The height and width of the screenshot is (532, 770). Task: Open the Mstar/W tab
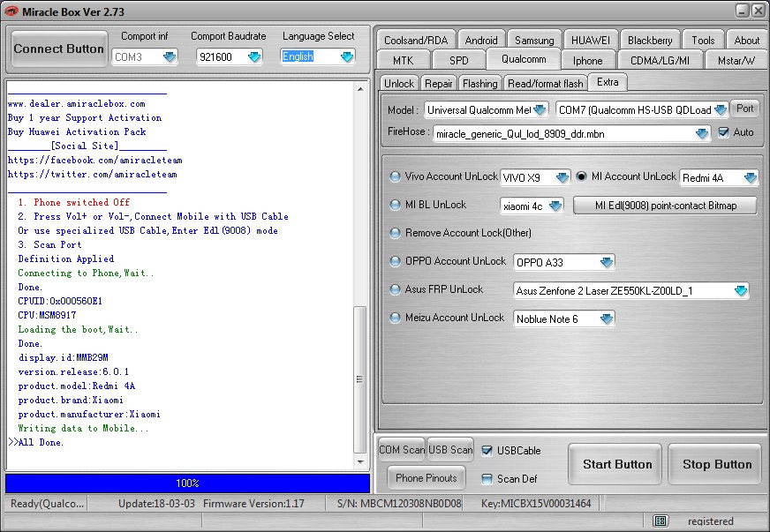point(736,60)
